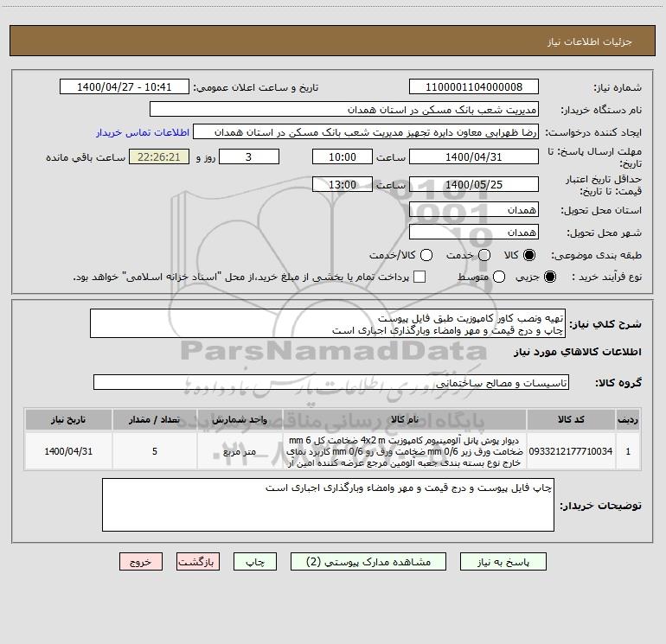Click the validity time 13:00 field

[x=343, y=184]
